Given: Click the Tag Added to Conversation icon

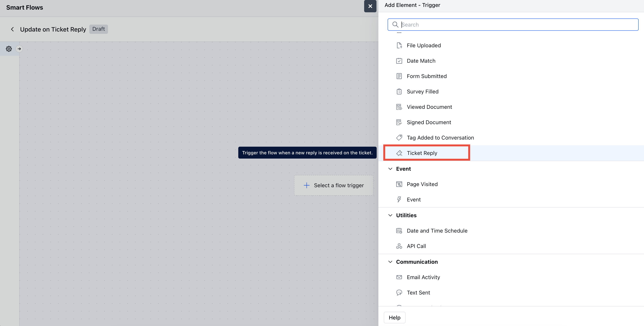Looking at the screenshot, I should pos(399,138).
